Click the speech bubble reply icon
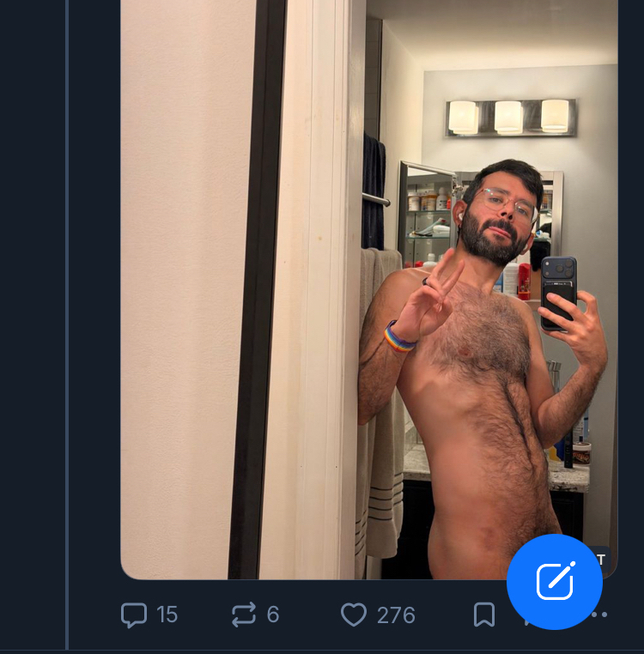Image resolution: width=644 pixels, height=654 pixels. pyautogui.click(x=134, y=615)
